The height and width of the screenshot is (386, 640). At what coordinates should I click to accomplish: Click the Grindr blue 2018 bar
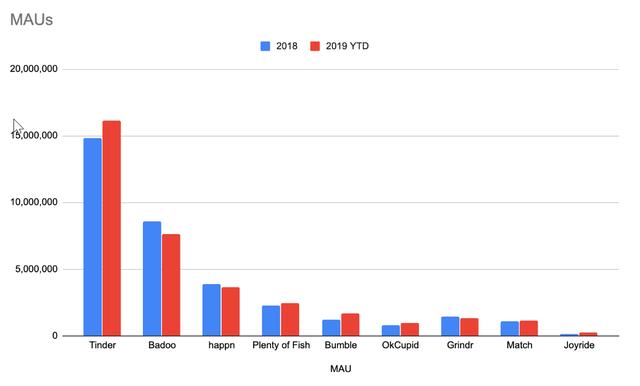(450, 326)
